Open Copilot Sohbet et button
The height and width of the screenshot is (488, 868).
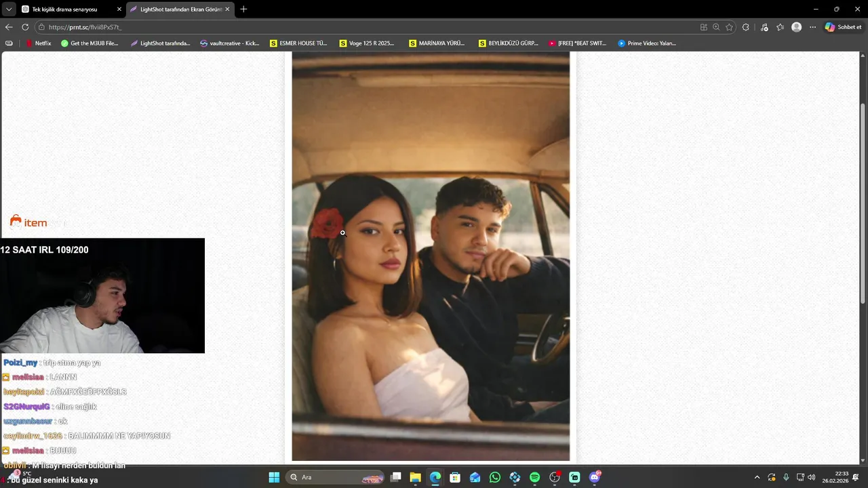tap(843, 27)
